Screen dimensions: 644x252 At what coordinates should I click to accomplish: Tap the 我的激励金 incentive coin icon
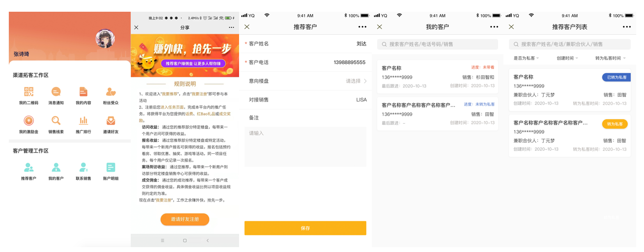pyautogui.click(x=28, y=121)
